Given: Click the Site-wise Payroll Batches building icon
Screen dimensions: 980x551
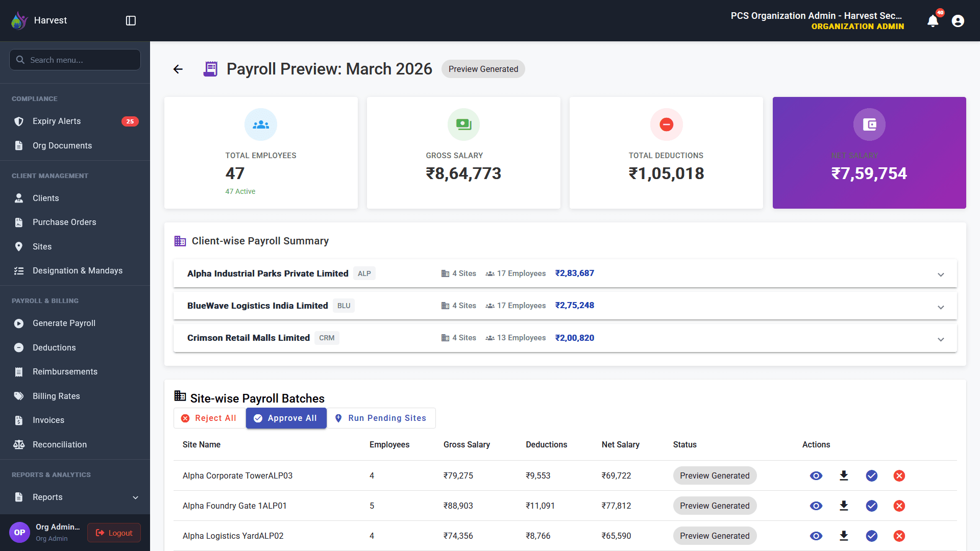Looking at the screenshot, I should point(180,395).
